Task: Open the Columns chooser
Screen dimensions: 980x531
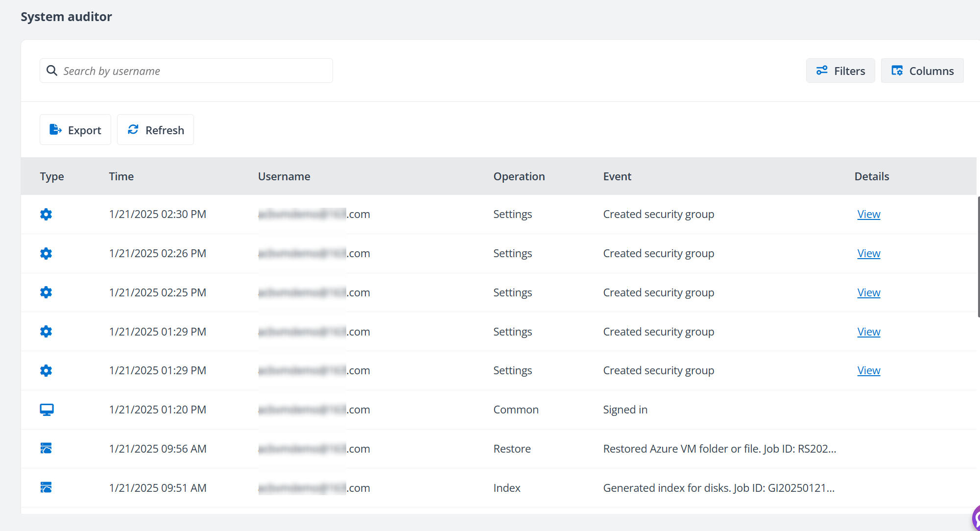Action: [x=922, y=71]
